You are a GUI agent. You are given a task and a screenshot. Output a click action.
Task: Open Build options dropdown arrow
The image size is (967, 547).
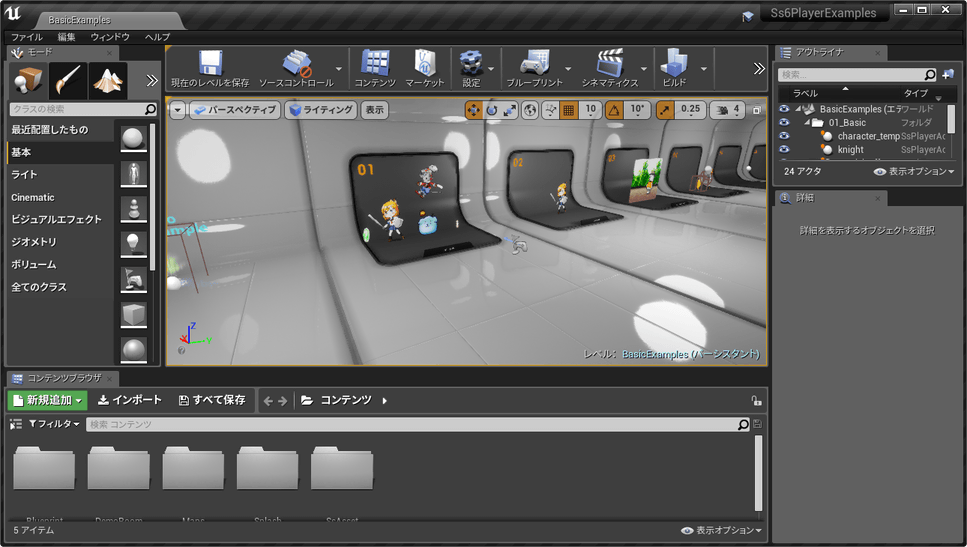(x=704, y=68)
